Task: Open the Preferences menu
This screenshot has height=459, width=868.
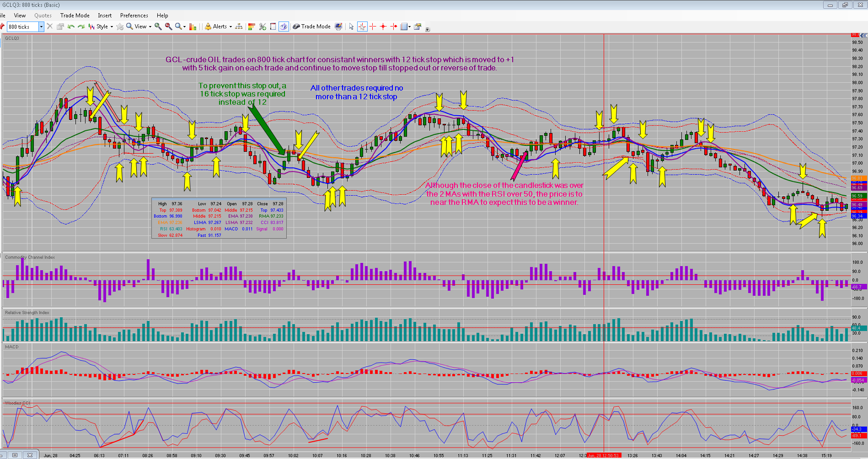Action: (134, 16)
